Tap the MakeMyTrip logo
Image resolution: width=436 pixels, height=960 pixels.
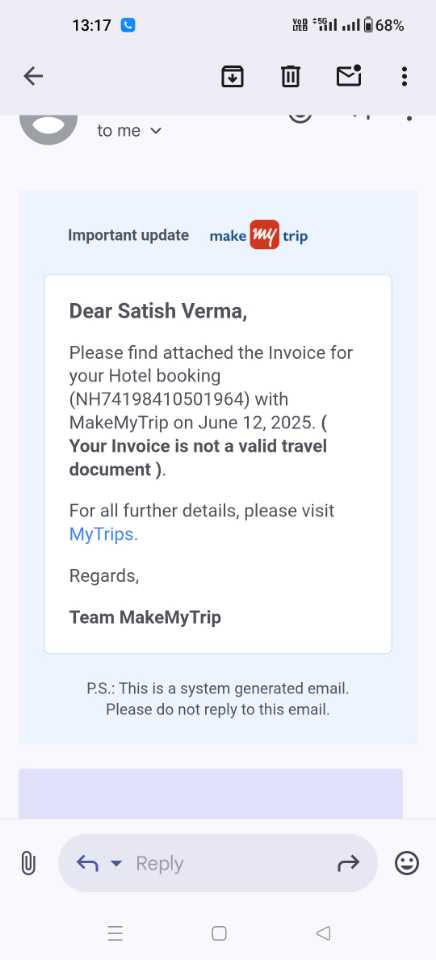click(x=258, y=235)
